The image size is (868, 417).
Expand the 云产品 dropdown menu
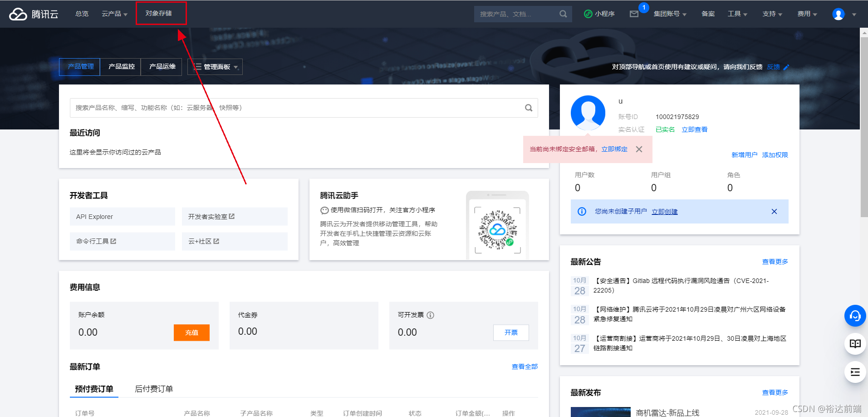click(114, 14)
